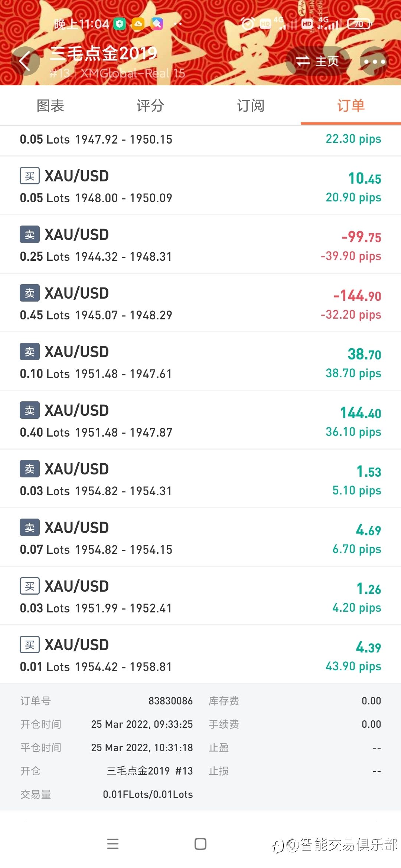Tap the 买 icon on the 1948.00 order
Screen dimensions: 401x868
pyautogui.click(x=30, y=176)
